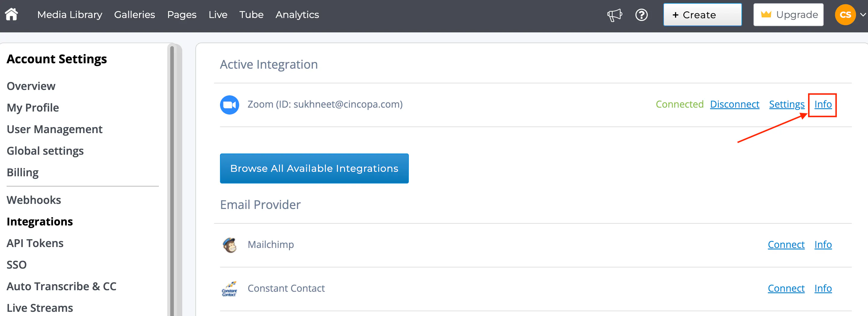Screen dimensions: 868x316
Task: Open the Media Library menu
Action: tap(70, 14)
